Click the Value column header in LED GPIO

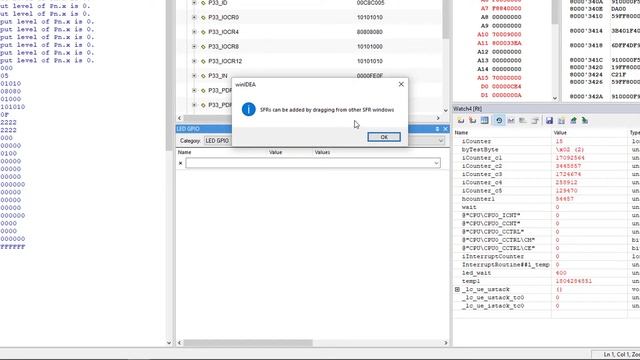pyautogui.click(x=276, y=152)
